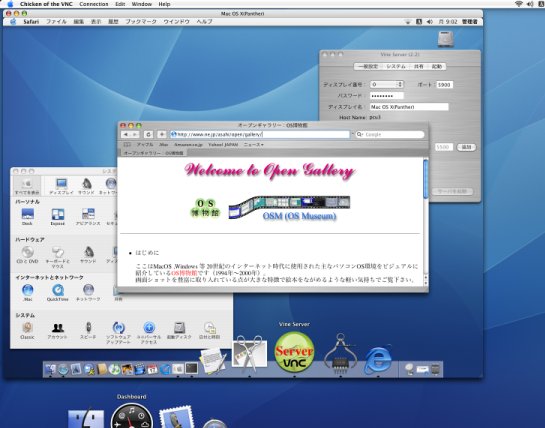This screenshot has width=545, height=428.
Task: Click the Vine Server VNC dock icon
Action: (x=294, y=352)
